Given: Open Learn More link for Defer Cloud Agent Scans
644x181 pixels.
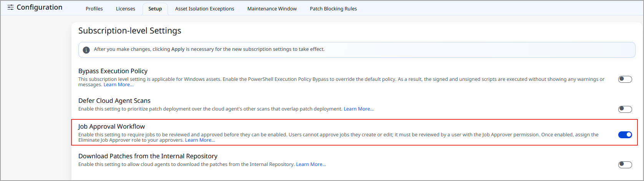Looking at the screenshot, I should [359, 109].
